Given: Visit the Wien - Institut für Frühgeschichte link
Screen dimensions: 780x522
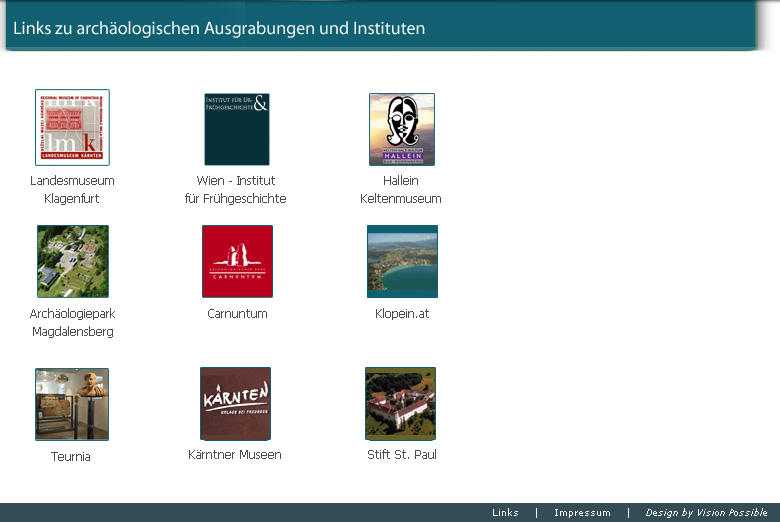Looking at the screenshot, I should pos(236,190).
